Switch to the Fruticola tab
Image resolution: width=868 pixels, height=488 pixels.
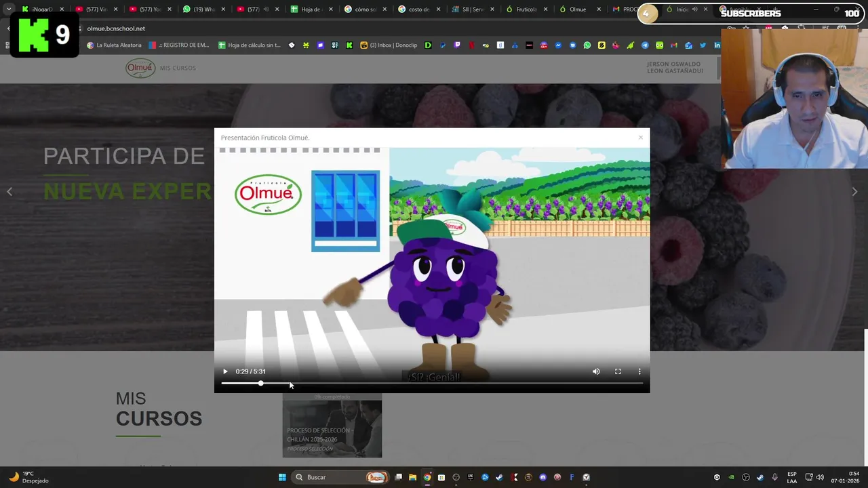tap(527, 9)
